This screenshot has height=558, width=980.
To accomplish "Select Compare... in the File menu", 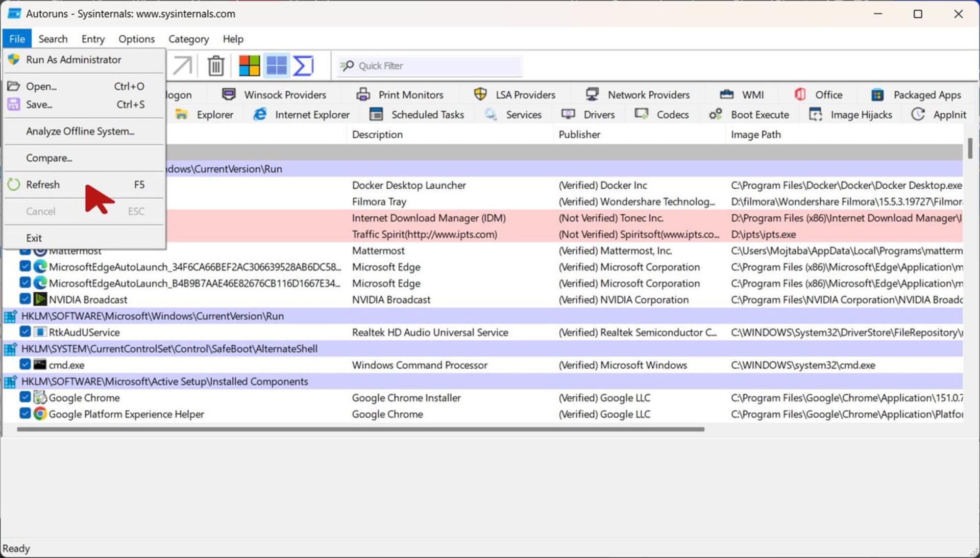I will tap(84, 158).
